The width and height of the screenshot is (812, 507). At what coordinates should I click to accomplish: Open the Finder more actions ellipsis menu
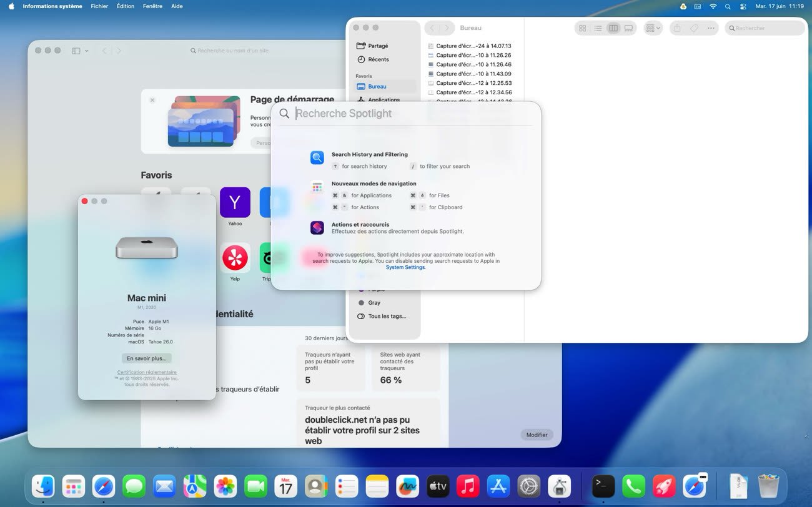tap(711, 28)
